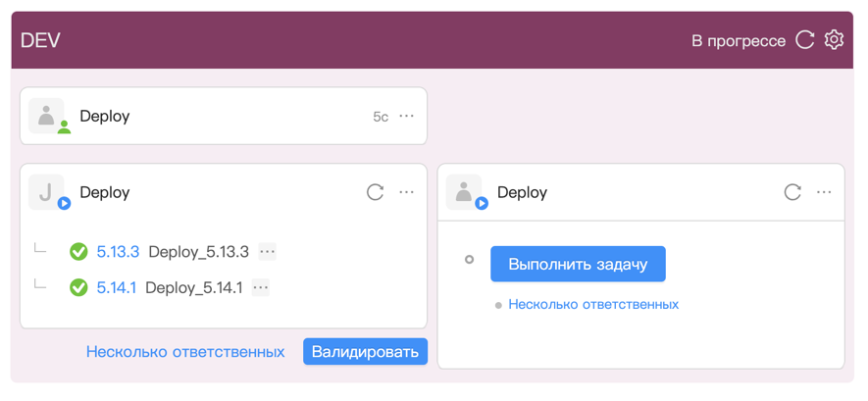
Task: Open more options on top Deploy card
Action: (407, 116)
